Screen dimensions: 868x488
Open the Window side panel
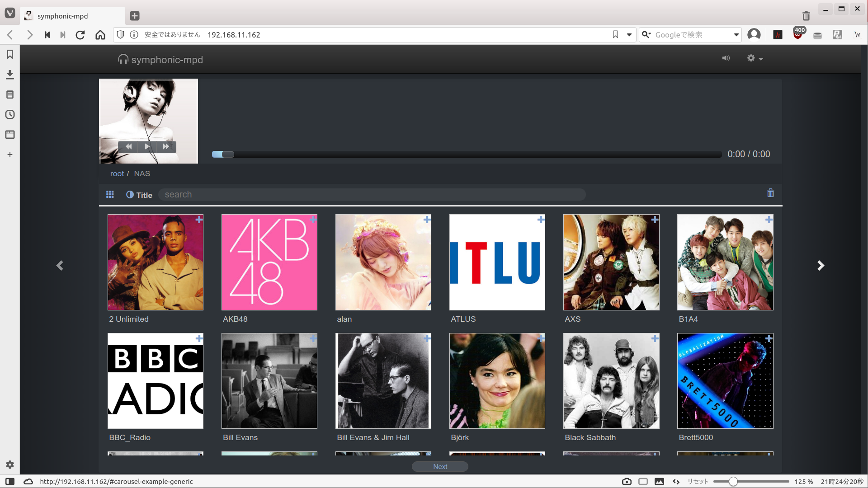10,134
